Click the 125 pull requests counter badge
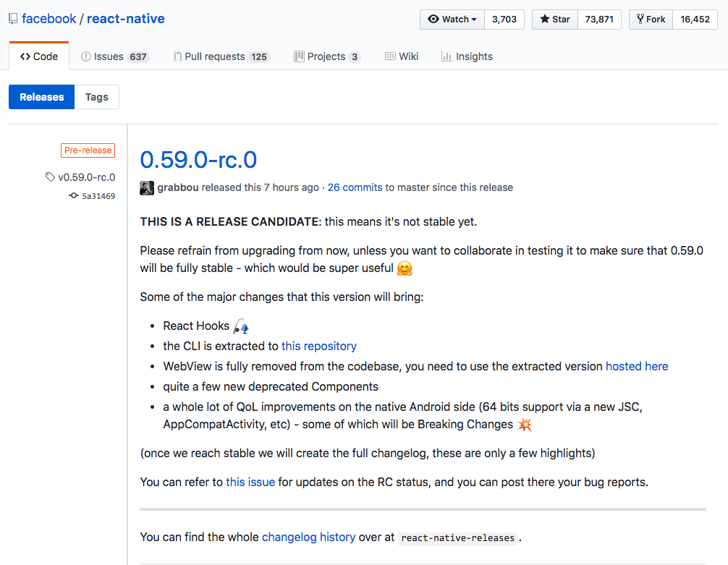The height and width of the screenshot is (565, 728). (259, 56)
